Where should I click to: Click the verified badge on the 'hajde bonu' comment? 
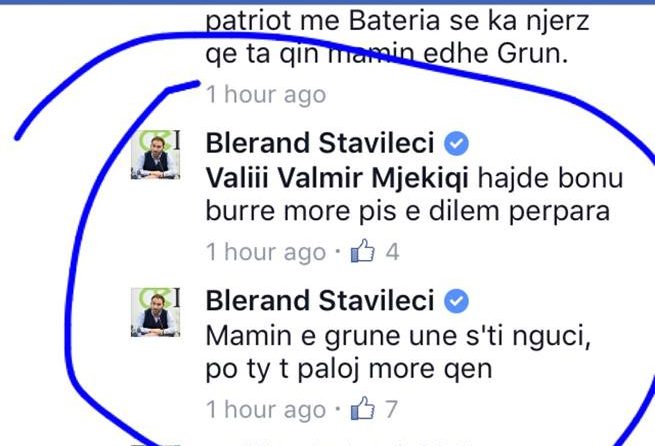point(456,143)
